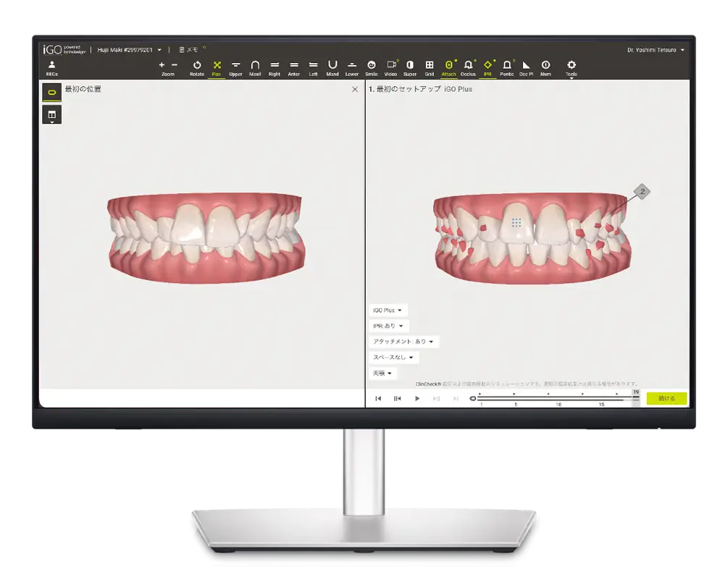Open patient Hujii Maki dropdown
Screen dimensions: 728x582
click(130, 50)
